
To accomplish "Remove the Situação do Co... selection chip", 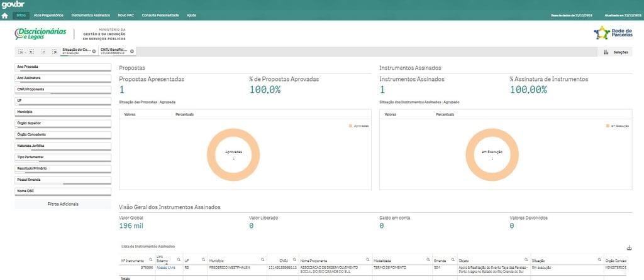I will click(x=94, y=51).
